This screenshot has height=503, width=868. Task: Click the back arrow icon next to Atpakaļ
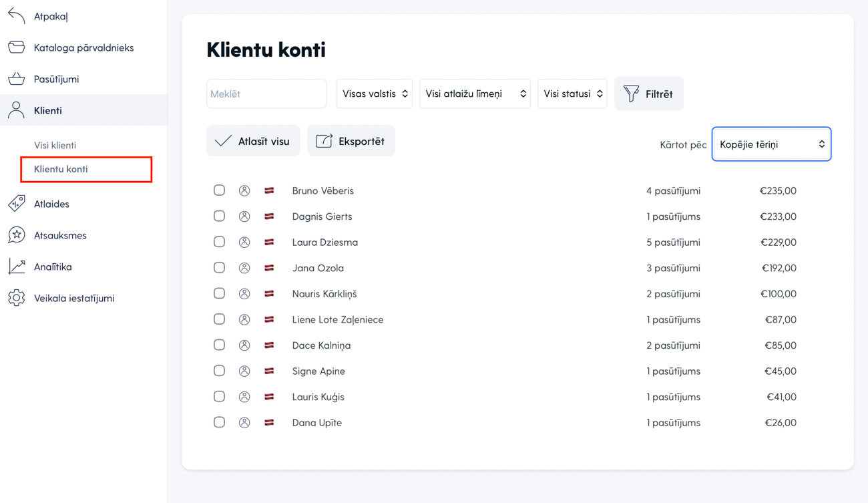[x=17, y=16]
